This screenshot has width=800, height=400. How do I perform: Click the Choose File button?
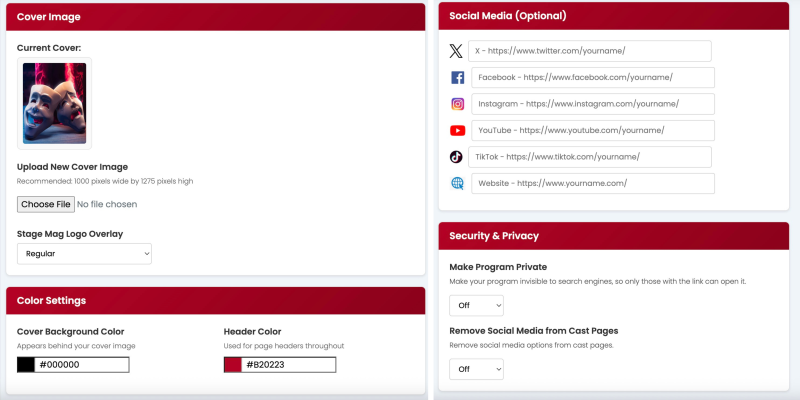pyautogui.click(x=45, y=204)
